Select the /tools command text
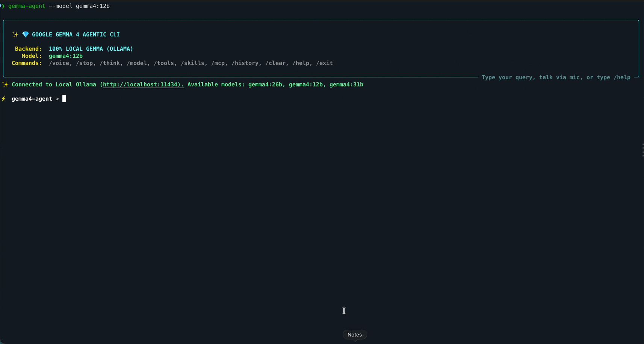This screenshot has height=344, width=644. (164, 63)
